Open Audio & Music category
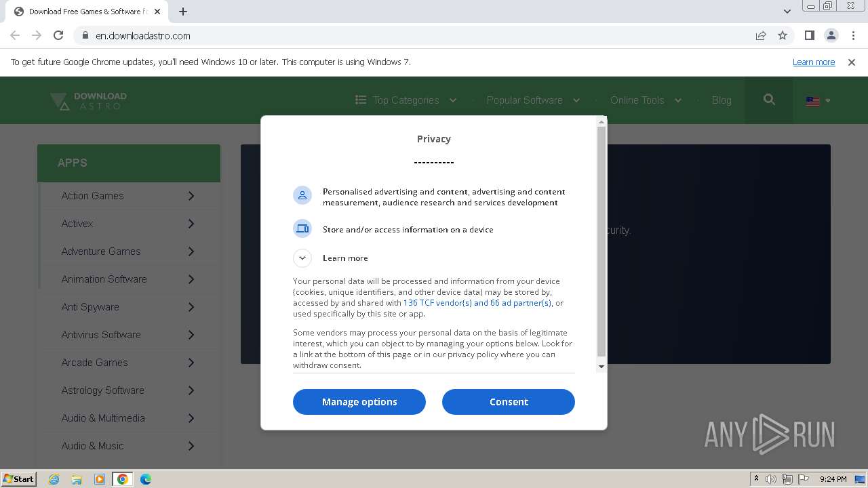Screen dimensions: 868x488 point(129,446)
